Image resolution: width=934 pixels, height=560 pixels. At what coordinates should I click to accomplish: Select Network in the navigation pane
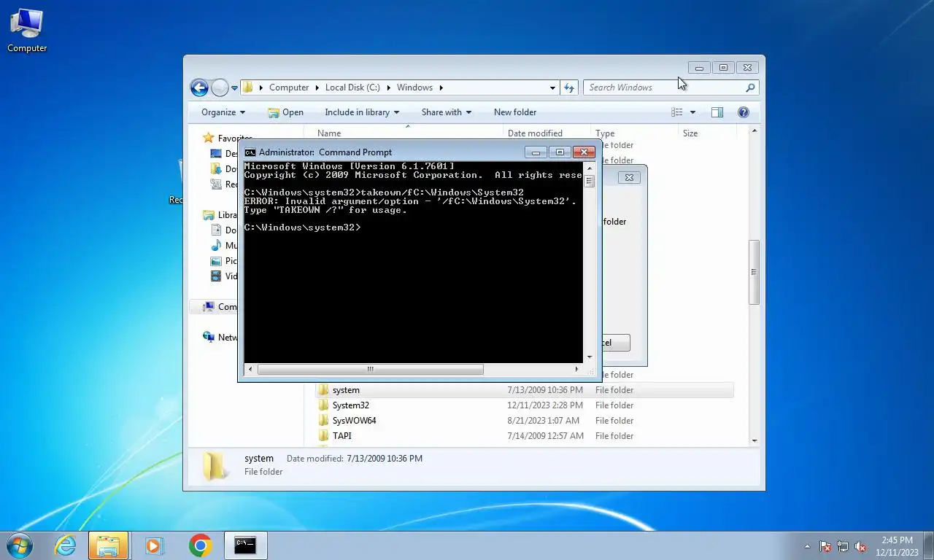[x=220, y=338]
